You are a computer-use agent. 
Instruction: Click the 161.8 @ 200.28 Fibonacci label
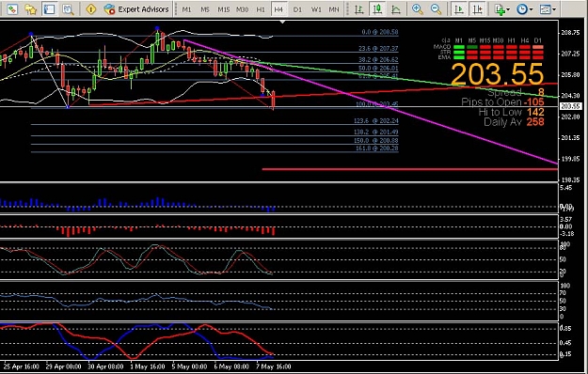376,148
